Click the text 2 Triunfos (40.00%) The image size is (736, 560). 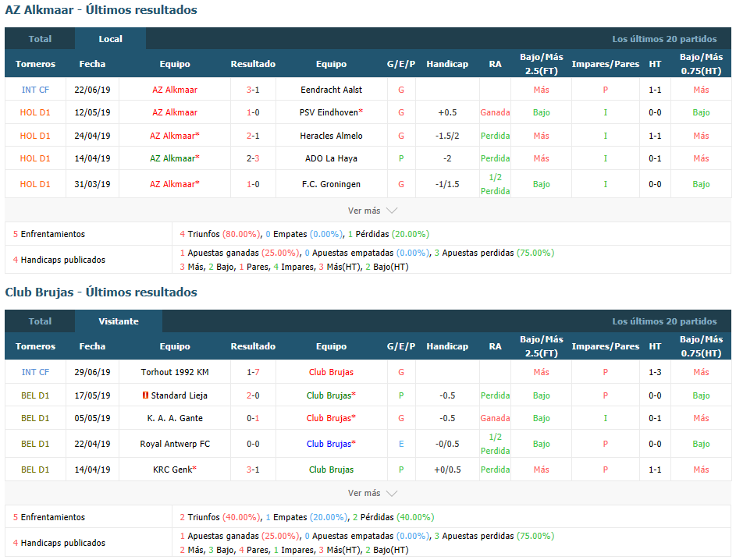point(220,517)
